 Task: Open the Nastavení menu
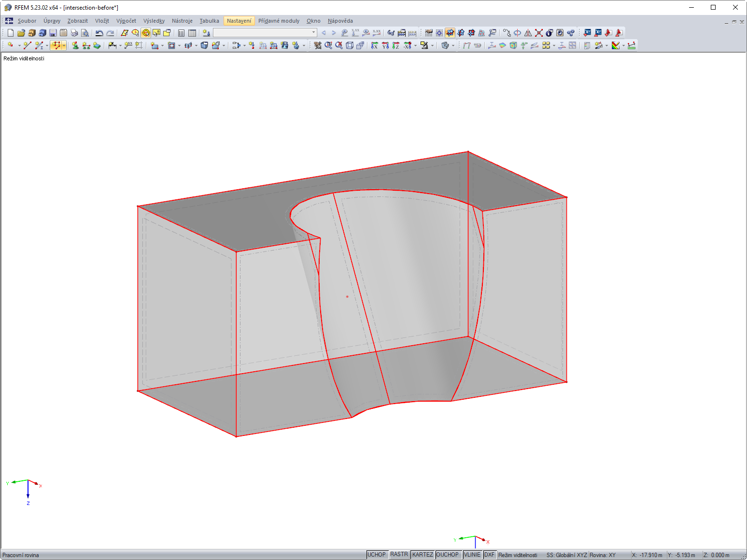point(239,21)
